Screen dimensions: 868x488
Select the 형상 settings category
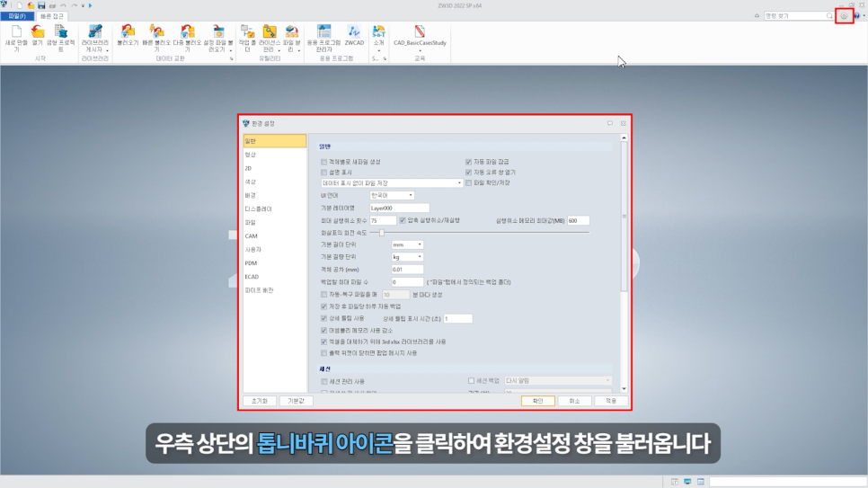(275, 155)
